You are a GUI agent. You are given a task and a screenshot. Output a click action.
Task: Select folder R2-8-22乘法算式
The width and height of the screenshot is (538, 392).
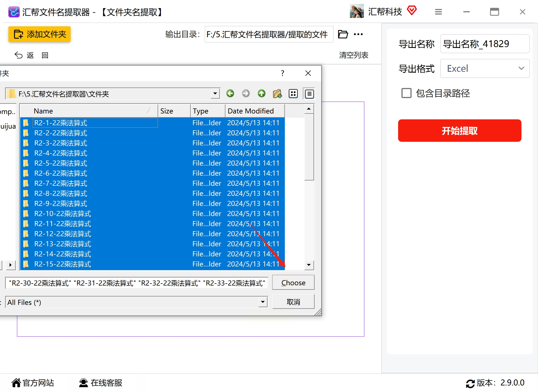click(153, 193)
